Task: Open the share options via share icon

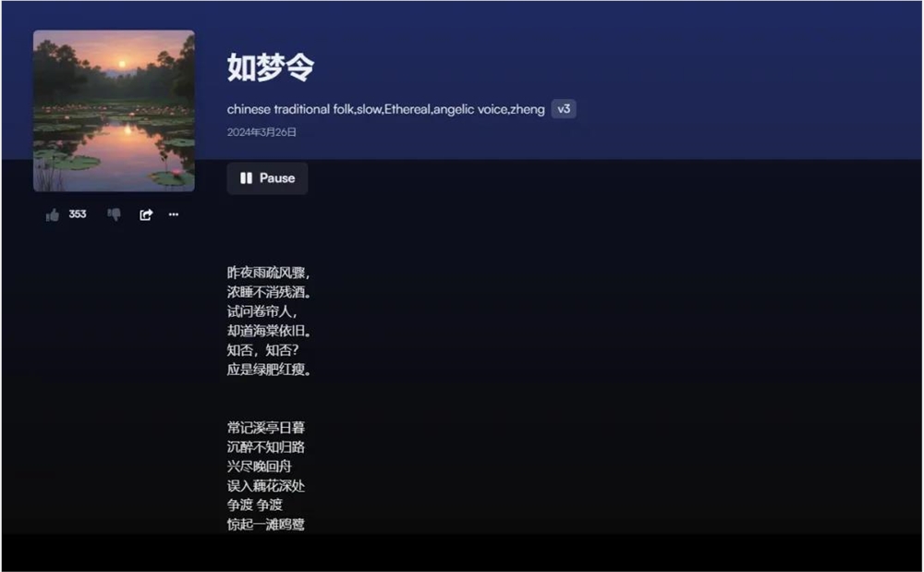Action: 145,213
